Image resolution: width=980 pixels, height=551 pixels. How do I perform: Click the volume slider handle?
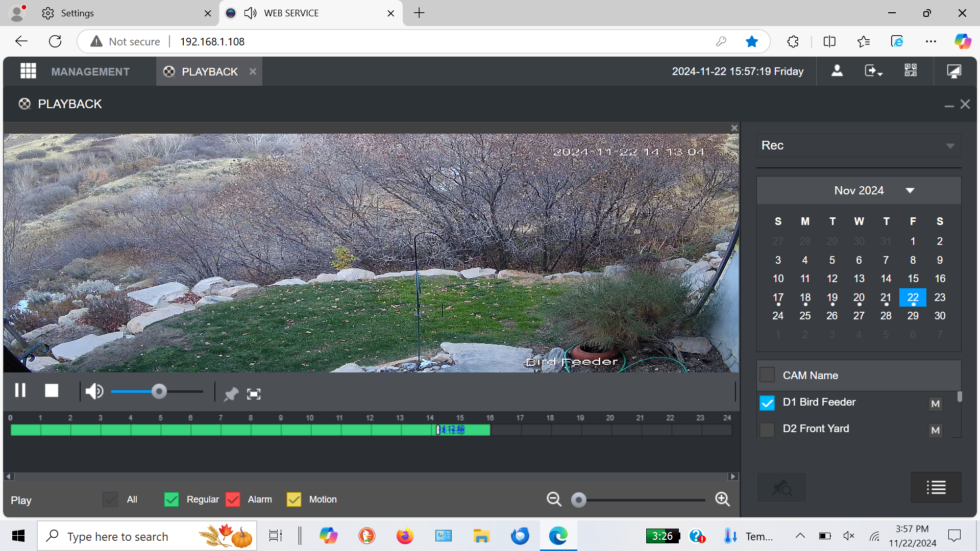tap(159, 391)
